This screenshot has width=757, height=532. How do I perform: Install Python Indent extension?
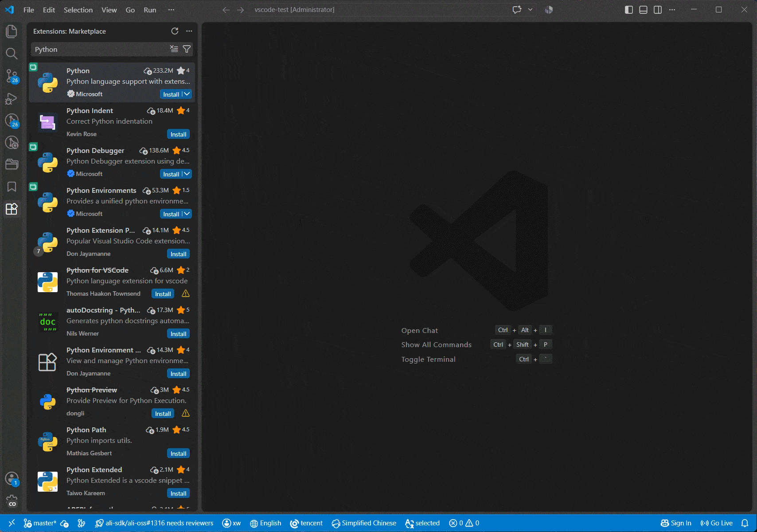[178, 134]
